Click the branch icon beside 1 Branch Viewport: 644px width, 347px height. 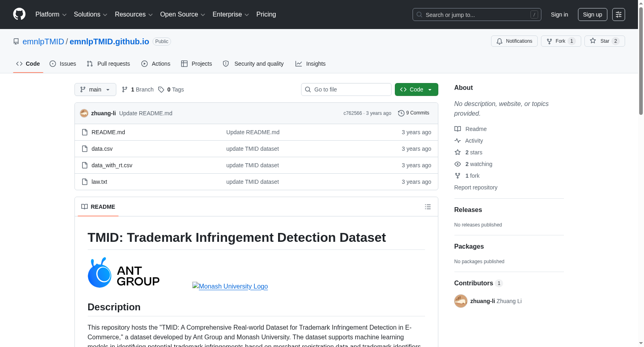pos(125,89)
